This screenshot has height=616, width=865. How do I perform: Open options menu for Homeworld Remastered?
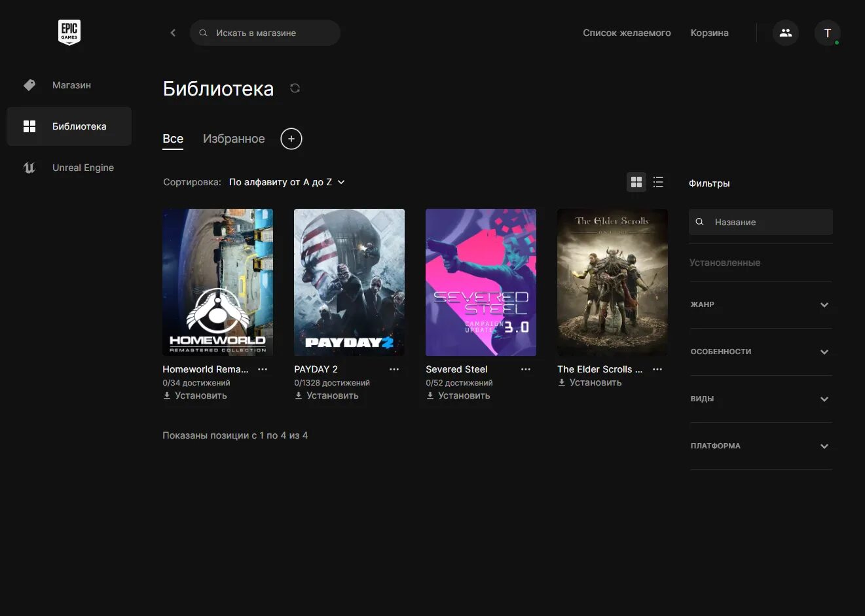tap(263, 369)
